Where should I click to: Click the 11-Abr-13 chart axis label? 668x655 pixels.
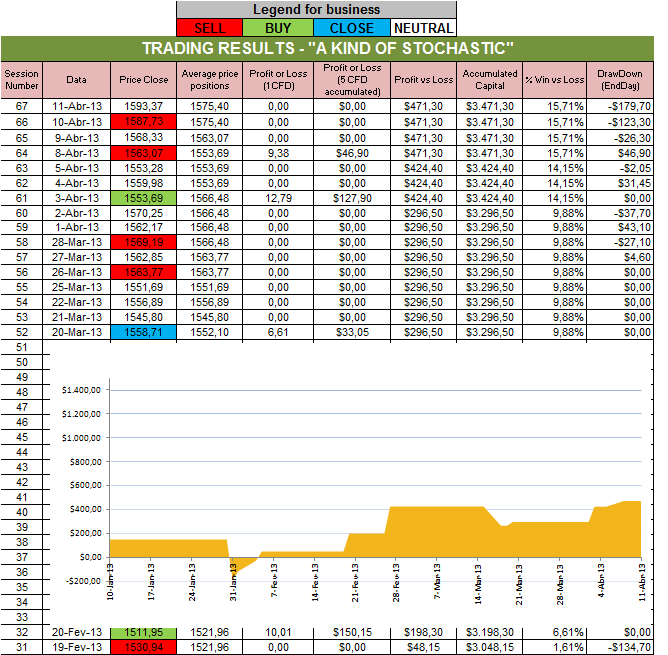point(642,582)
